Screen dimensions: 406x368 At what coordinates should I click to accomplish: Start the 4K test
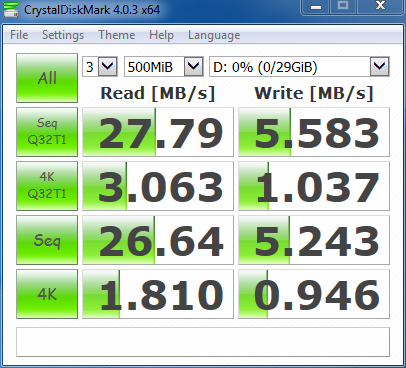47,294
